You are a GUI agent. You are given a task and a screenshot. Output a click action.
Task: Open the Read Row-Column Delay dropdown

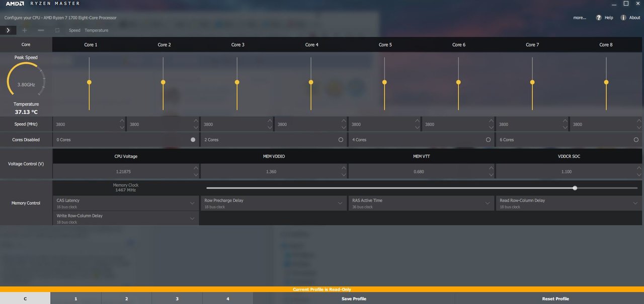pos(569,203)
